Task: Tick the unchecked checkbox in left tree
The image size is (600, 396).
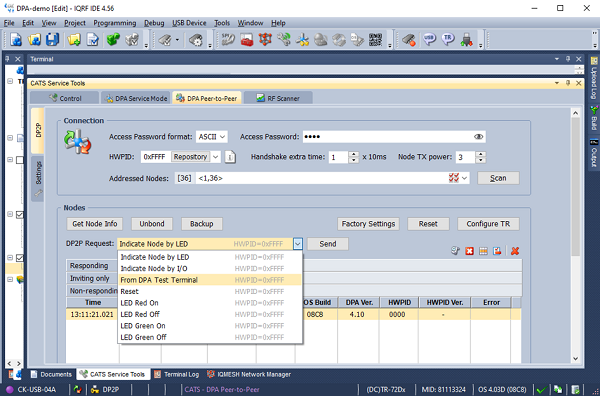Action: pyautogui.click(x=20, y=160)
